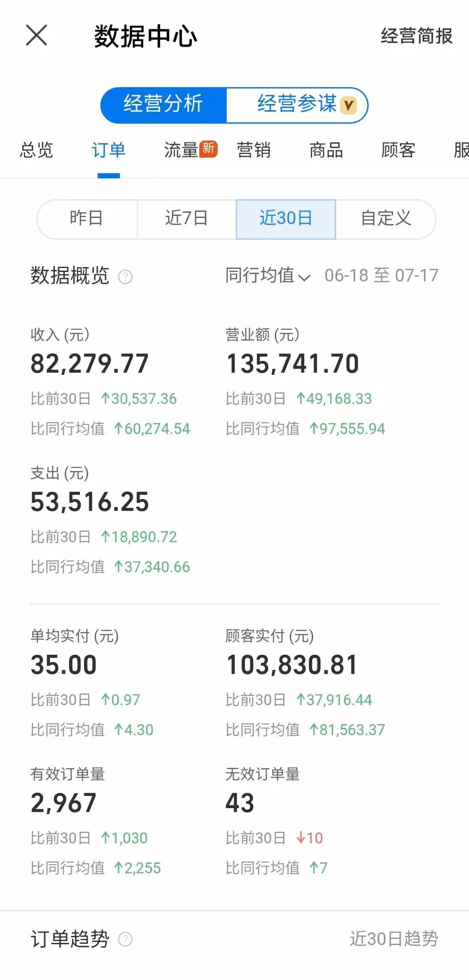The height and width of the screenshot is (980, 469).
Task: Tap 收入 peer comparison 60,274.54
Action: point(152,429)
